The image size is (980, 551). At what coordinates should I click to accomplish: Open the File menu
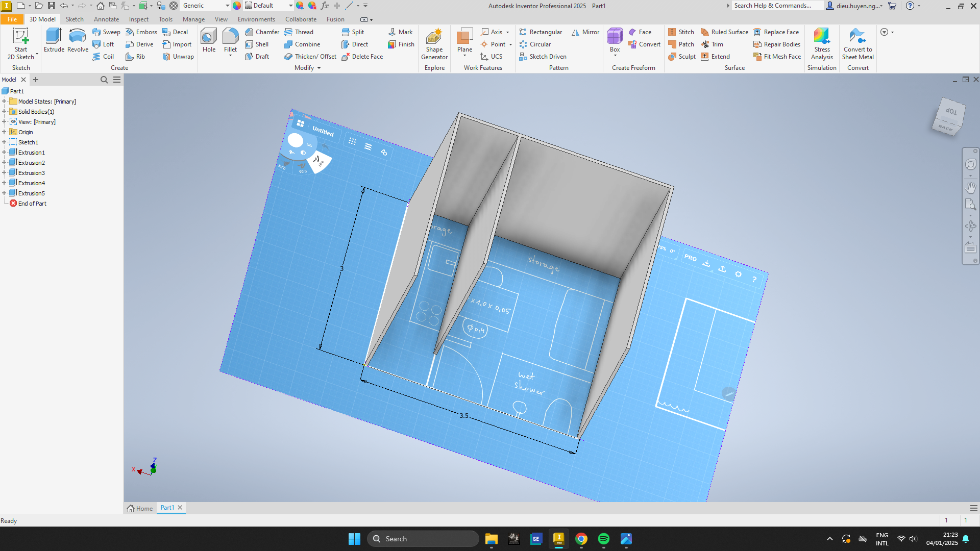click(12, 19)
